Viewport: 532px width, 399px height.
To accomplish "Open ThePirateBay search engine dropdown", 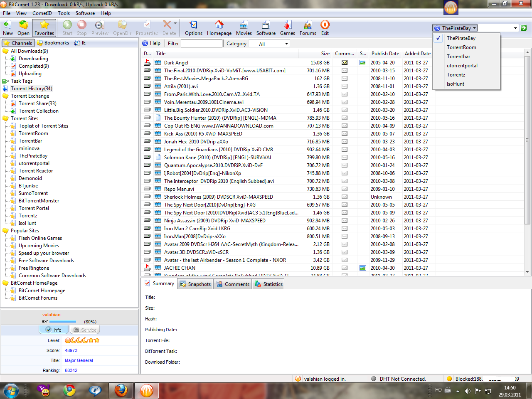I will tap(455, 28).
